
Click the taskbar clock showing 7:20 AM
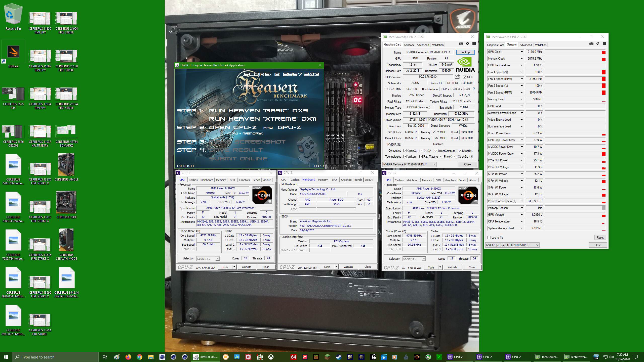coord(622,357)
